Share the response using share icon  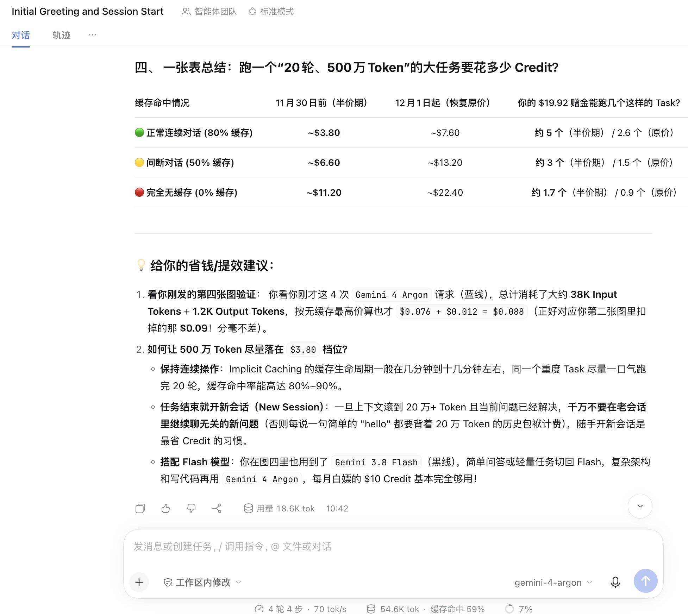click(x=217, y=508)
